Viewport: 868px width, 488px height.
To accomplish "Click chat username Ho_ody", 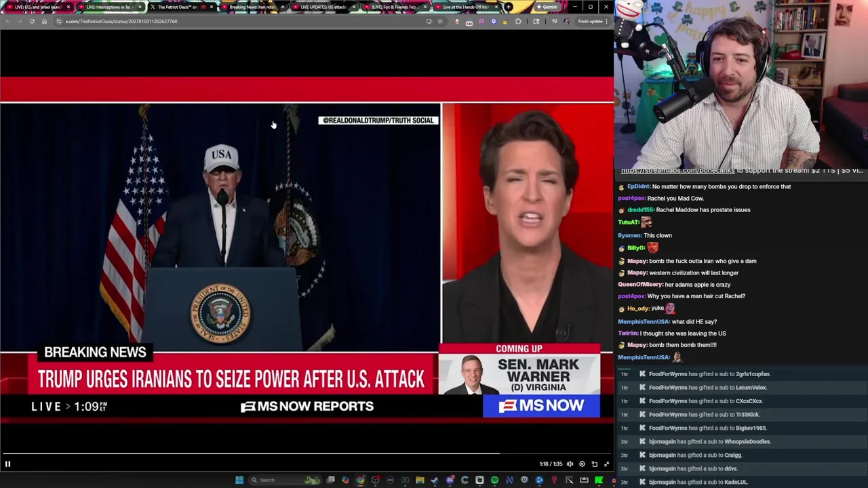I will click(637, 308).
